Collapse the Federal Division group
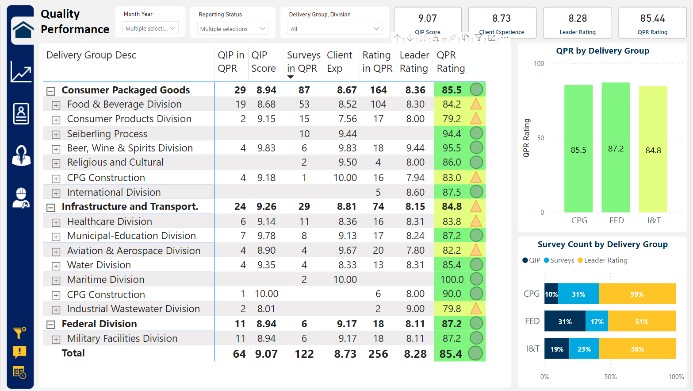 pyautogui.click(x=51, y=325)
